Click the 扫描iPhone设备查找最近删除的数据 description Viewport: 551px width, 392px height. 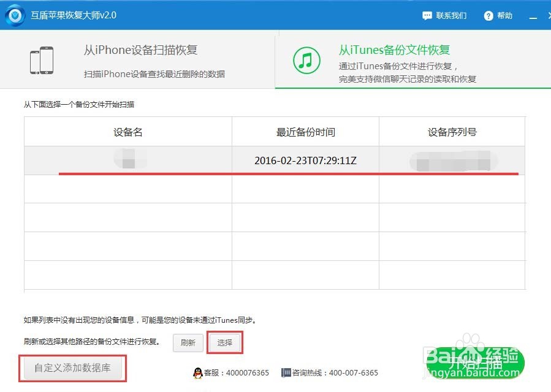click(x=154, y=74)
